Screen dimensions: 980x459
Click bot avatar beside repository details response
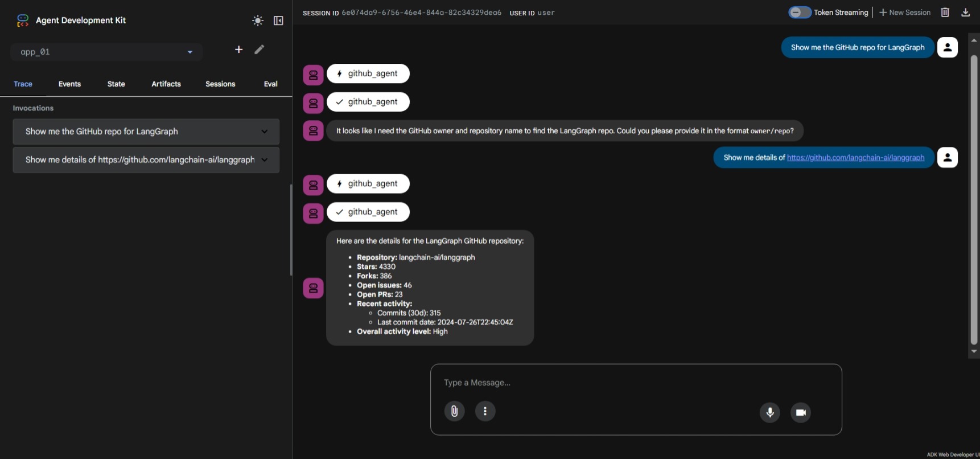pyautogui.click(x=313, y=288)
